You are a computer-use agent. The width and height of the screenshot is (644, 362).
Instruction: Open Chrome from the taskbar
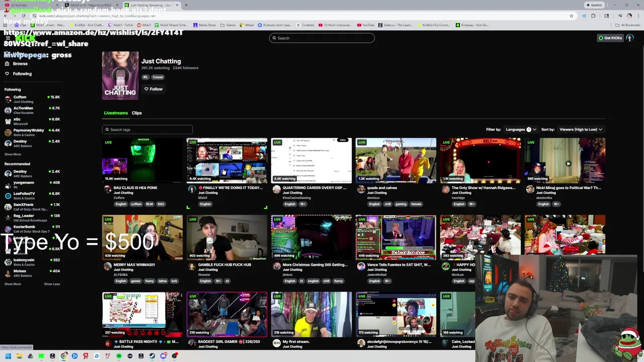(x=63, y=356)
